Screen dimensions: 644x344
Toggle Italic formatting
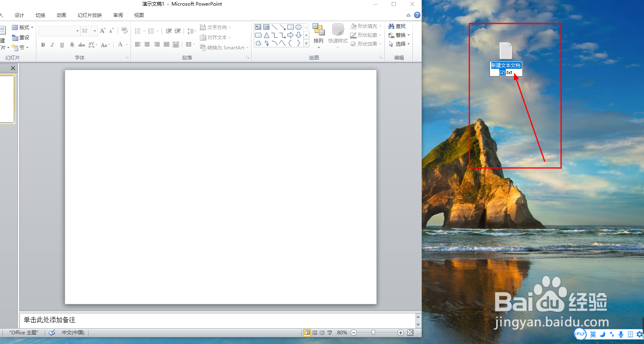pyautogui.click(x=52, y=45)
